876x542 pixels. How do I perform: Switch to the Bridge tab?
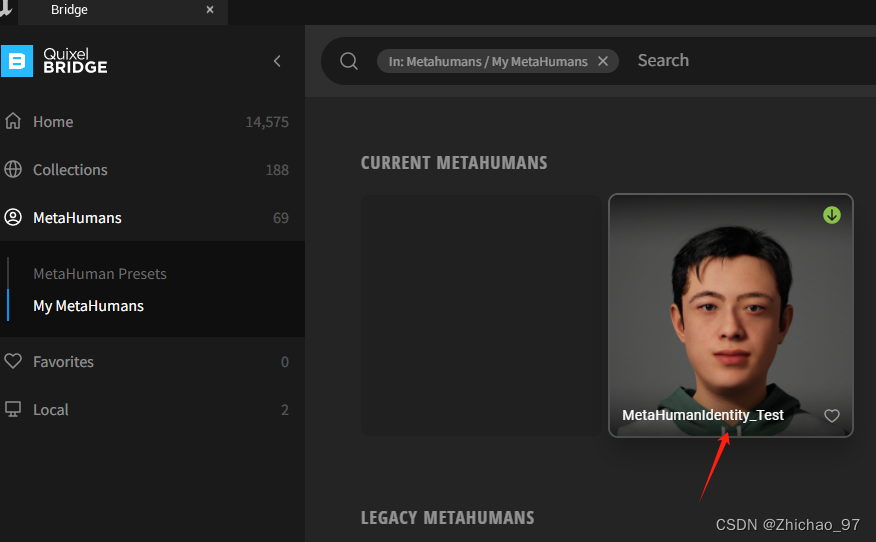point(123,10)
